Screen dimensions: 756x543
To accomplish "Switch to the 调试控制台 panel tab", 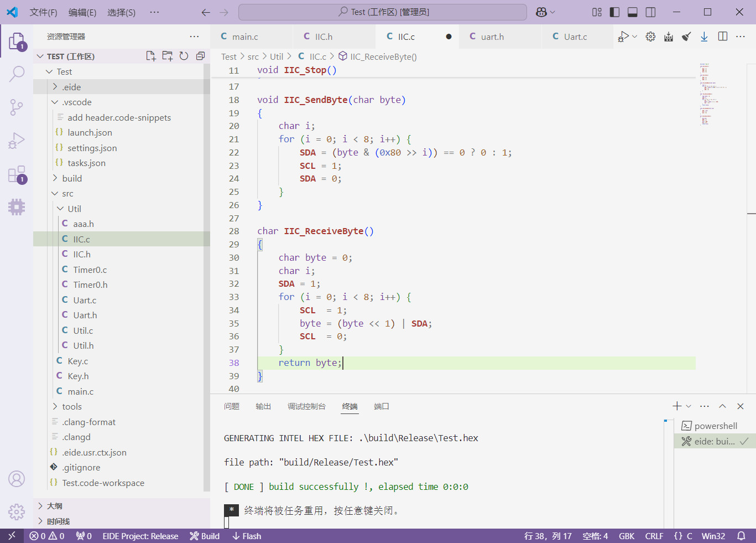I will 306,406.
